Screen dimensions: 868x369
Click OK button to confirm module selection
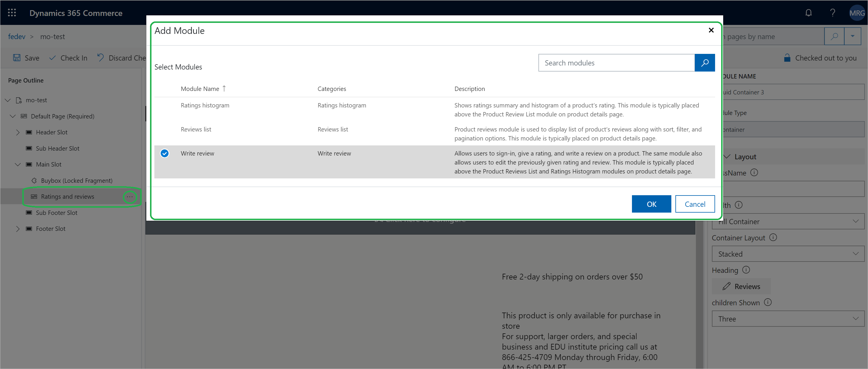click(x=652, y=203)
